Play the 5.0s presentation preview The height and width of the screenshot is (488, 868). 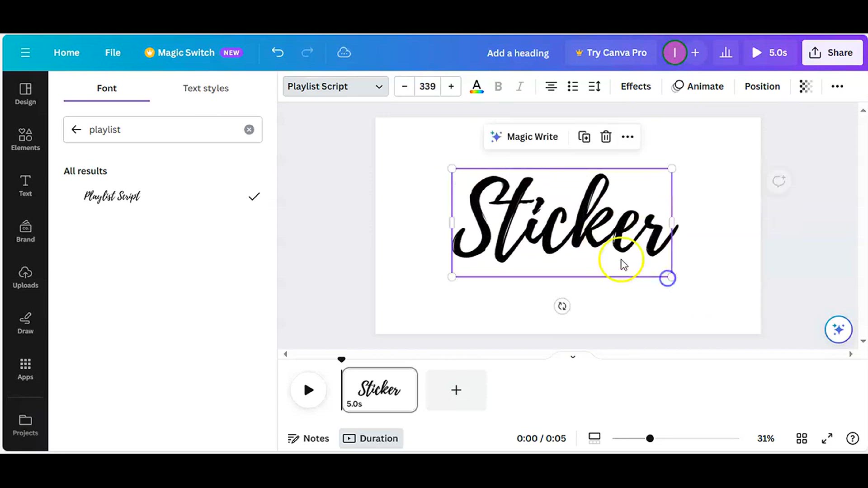click(769, 53)
